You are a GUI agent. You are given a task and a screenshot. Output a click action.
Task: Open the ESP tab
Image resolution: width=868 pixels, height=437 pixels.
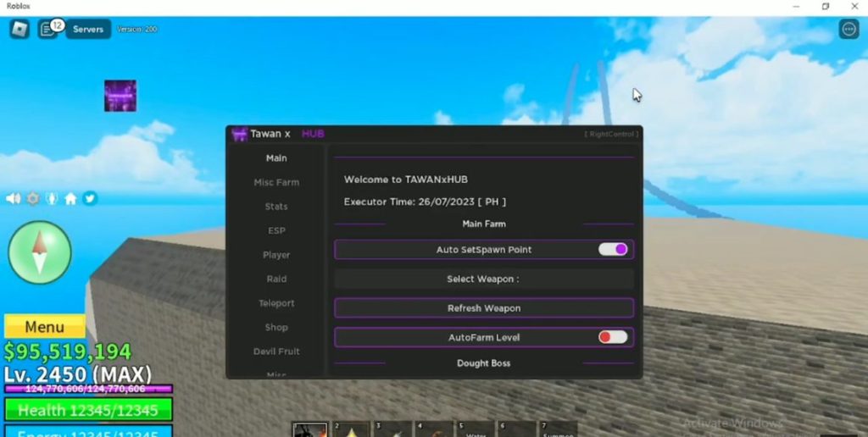[x=276, y=230]
